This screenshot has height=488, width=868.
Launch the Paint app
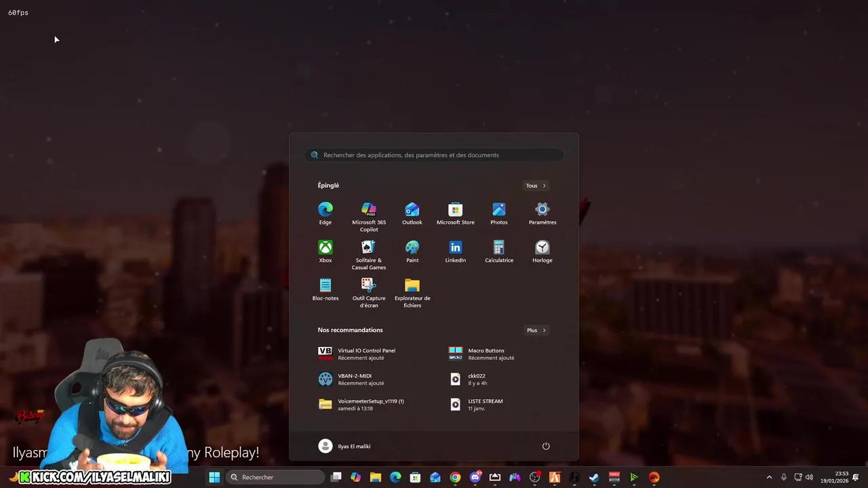coord(412,251)
